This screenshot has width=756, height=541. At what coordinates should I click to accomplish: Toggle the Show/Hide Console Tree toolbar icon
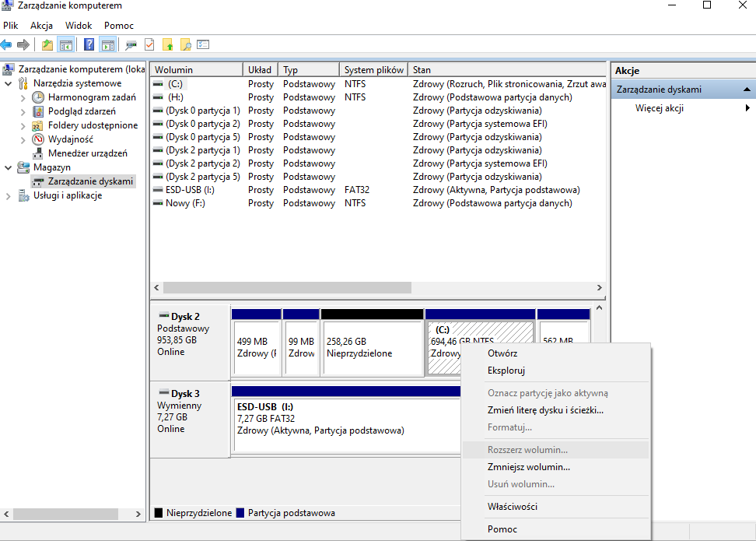point(66,45)
